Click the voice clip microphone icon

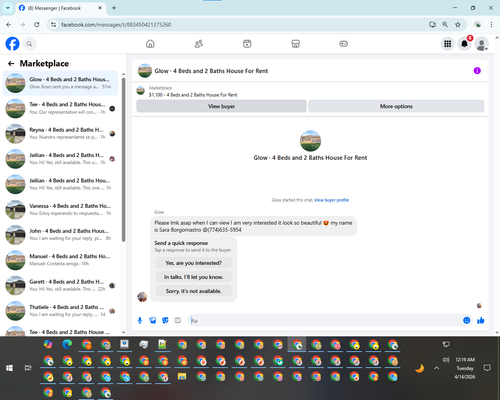pos(140,320)
